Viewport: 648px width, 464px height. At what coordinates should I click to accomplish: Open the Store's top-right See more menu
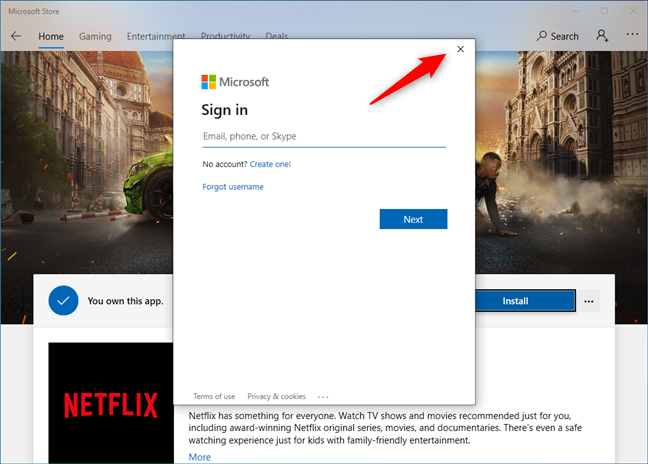coord(632,35)
